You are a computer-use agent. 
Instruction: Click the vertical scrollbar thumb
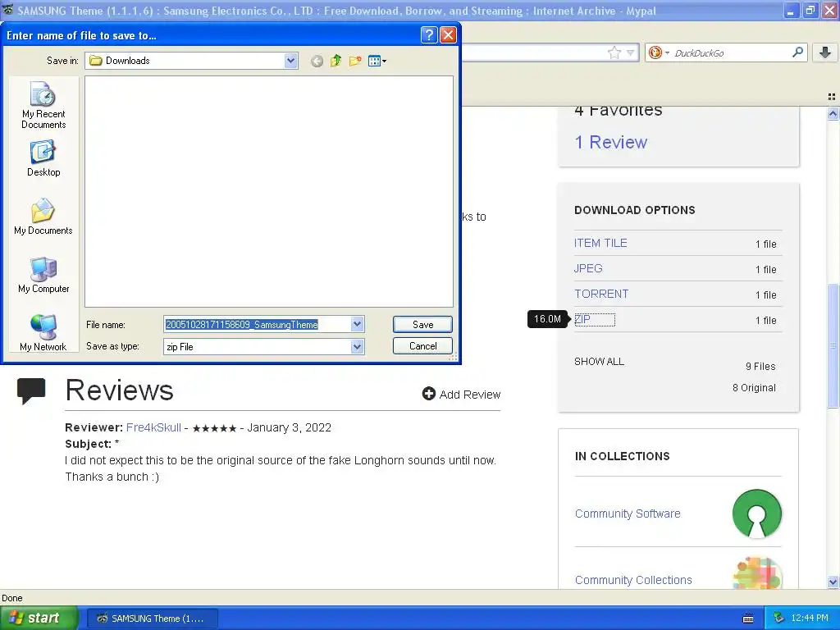click(833, 346)
